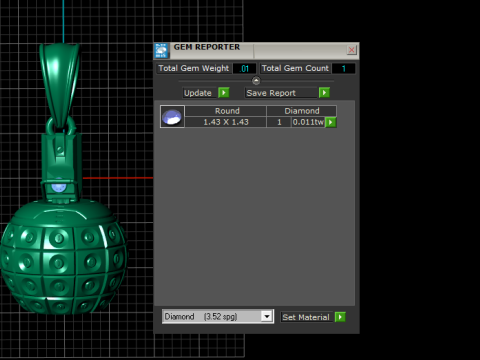Open the Diamond material dropdown
The width and height of the screenshot is (480, 360).
[267, 316]
